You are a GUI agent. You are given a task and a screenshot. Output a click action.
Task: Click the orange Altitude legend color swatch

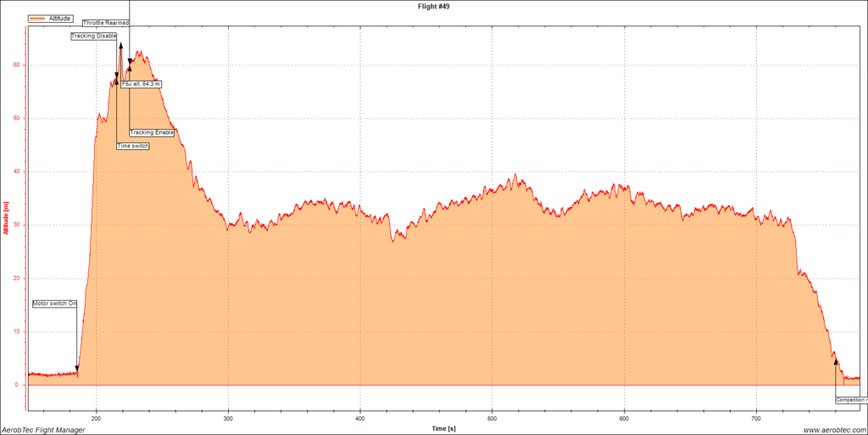click(x=38, y=19)
